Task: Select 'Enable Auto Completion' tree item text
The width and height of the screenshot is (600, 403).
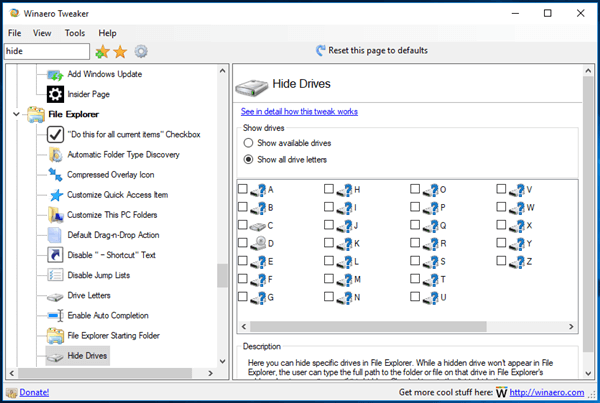Action: (108, 316)
